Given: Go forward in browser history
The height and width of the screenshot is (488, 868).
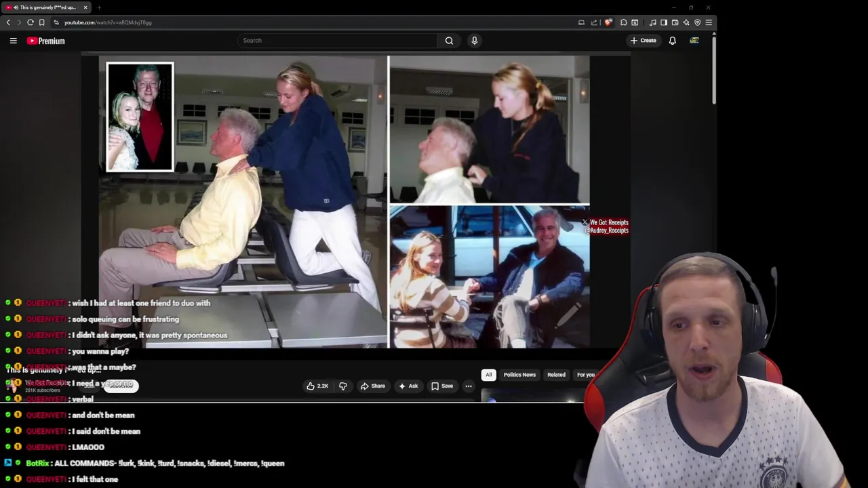Looking at the screenshot, I should click(19, 22).
